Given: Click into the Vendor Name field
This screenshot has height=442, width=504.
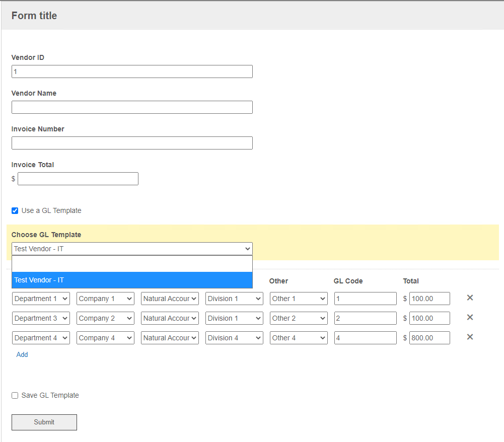Looking at the screenshot, I should point(132,107).
